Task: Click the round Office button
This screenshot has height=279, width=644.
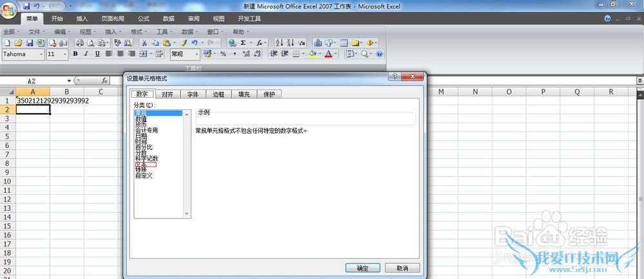Action: coord(8,9)
